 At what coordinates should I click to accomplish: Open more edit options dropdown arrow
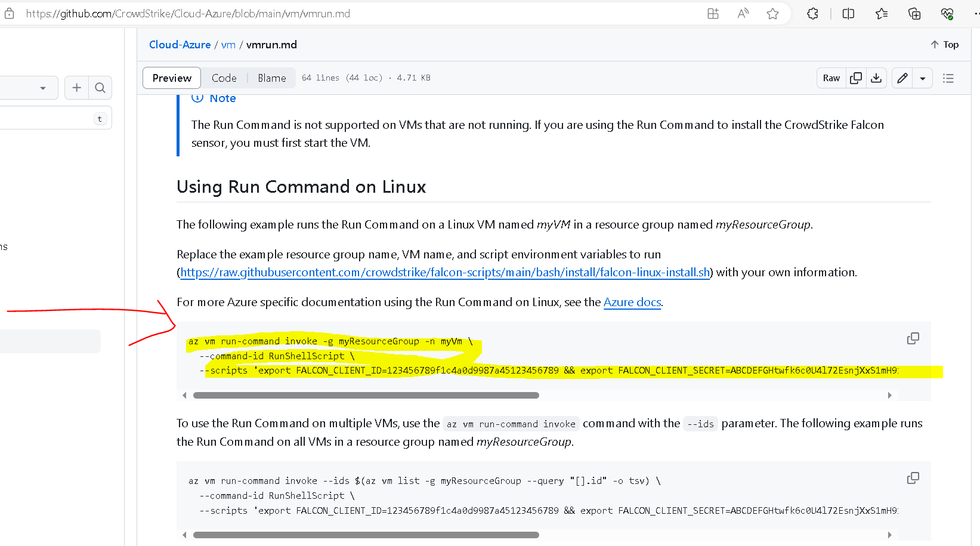tap(923, 78)
